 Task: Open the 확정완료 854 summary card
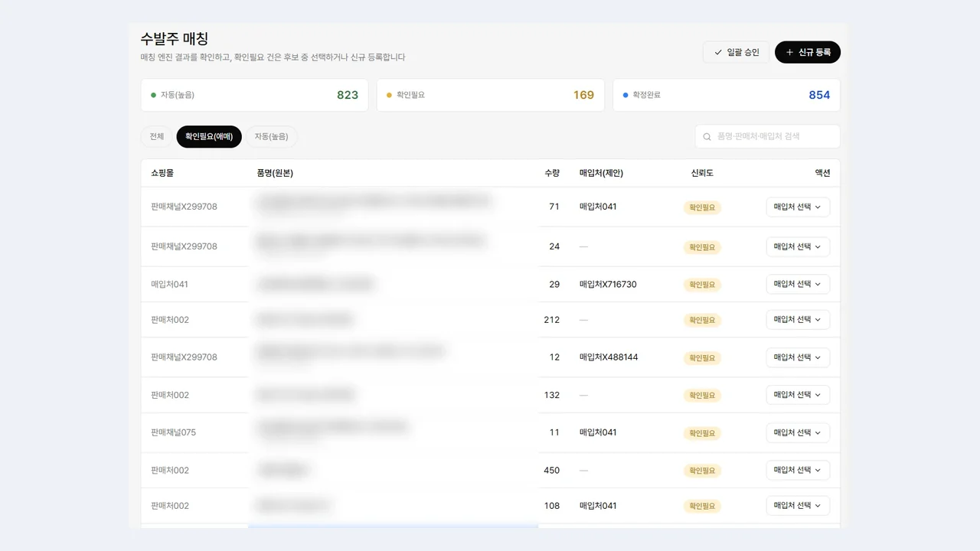[x=727, y=95]
